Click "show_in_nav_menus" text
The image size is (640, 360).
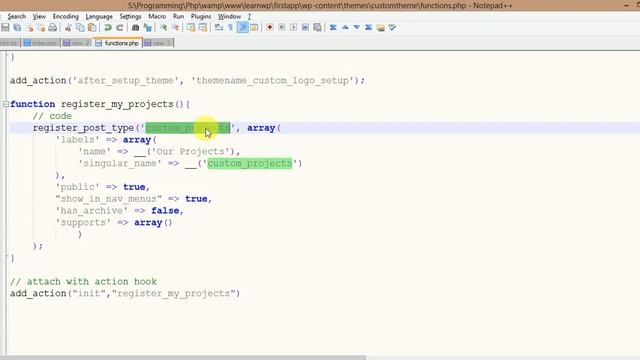click(109, 199)
